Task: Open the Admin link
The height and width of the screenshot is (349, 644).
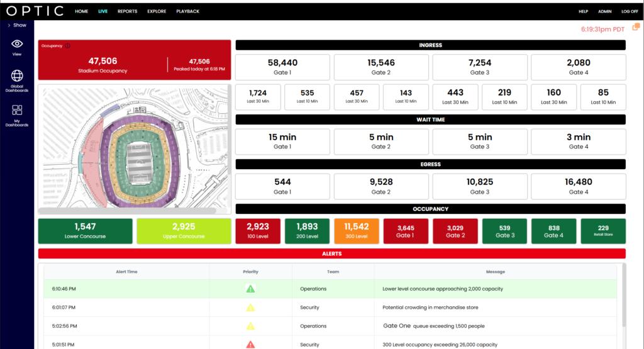Action: click(x=604, y=11)
